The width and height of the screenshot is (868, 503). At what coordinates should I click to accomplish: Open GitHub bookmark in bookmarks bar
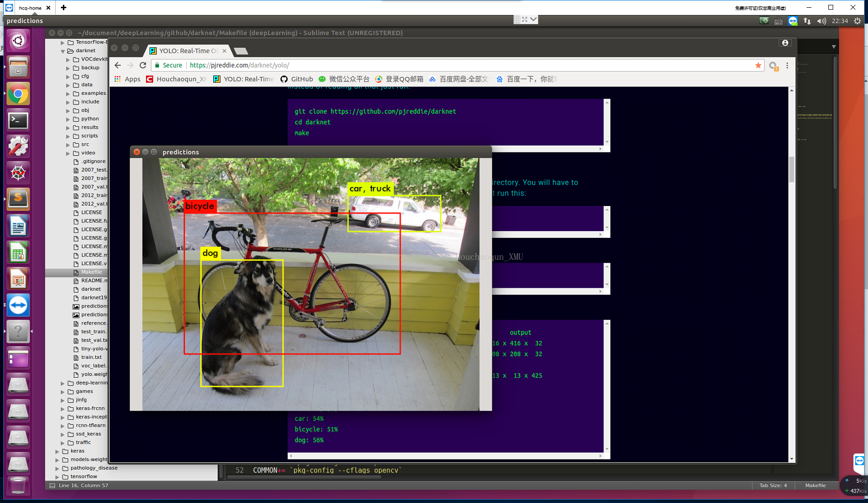click(297, 79)
